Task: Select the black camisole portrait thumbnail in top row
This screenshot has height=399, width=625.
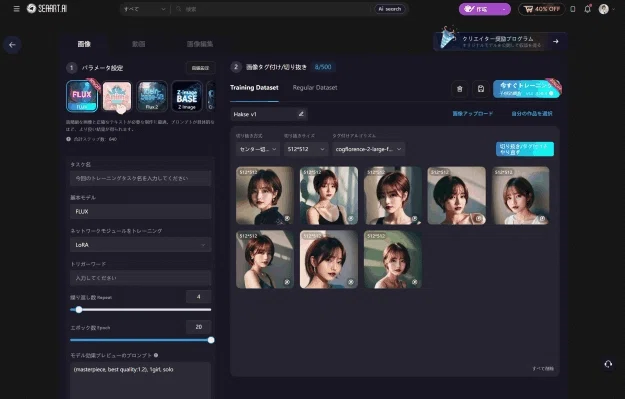Action: coord(329,195)
